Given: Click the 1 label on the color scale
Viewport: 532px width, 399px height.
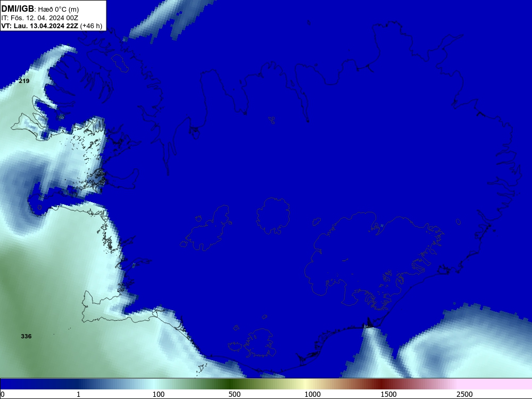Looking at the screenshot, I should pos(78,394).
